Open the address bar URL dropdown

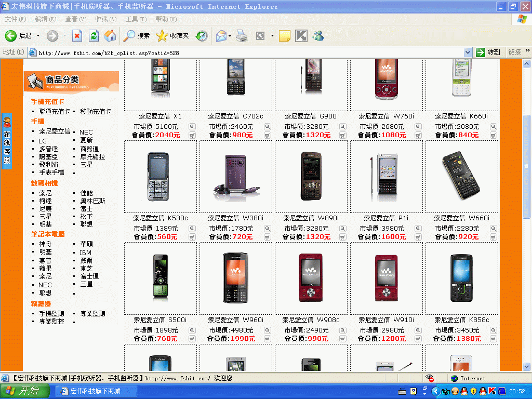point(468,52)
